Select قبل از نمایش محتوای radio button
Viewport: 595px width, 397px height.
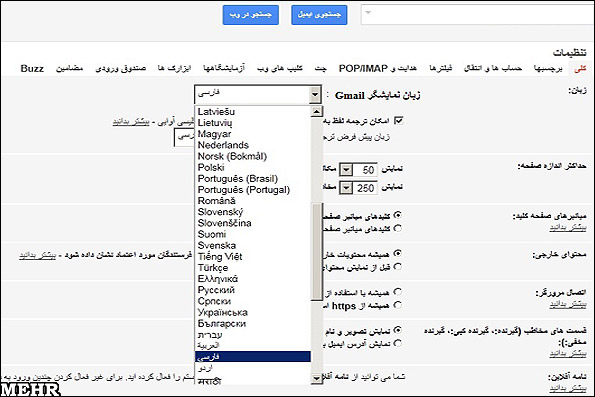pyautogui.click(x=397, y=267)
